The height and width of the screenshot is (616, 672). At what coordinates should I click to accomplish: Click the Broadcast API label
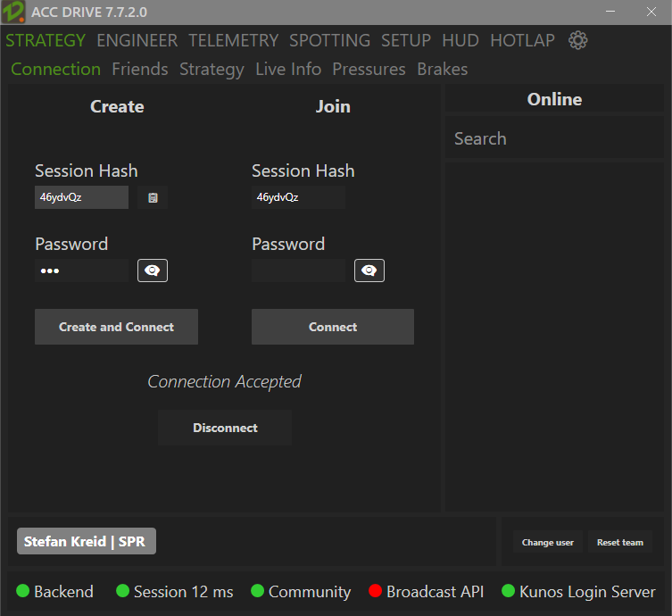[435, 592]
